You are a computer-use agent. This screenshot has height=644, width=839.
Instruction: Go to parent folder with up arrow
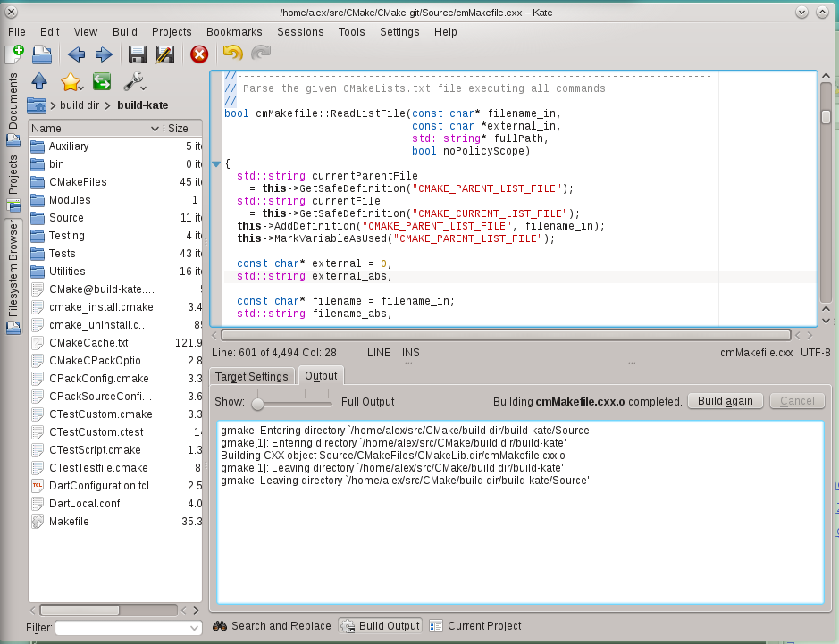tap(38, 82)
